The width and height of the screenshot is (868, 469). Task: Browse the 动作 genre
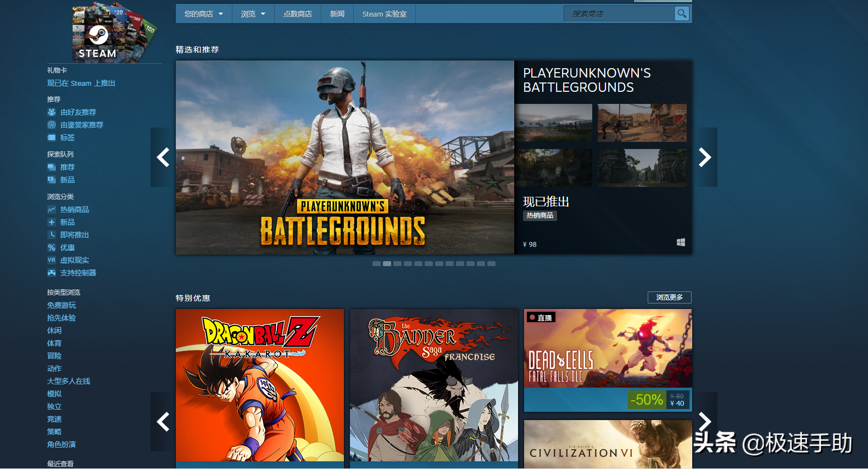coord(54,368)
